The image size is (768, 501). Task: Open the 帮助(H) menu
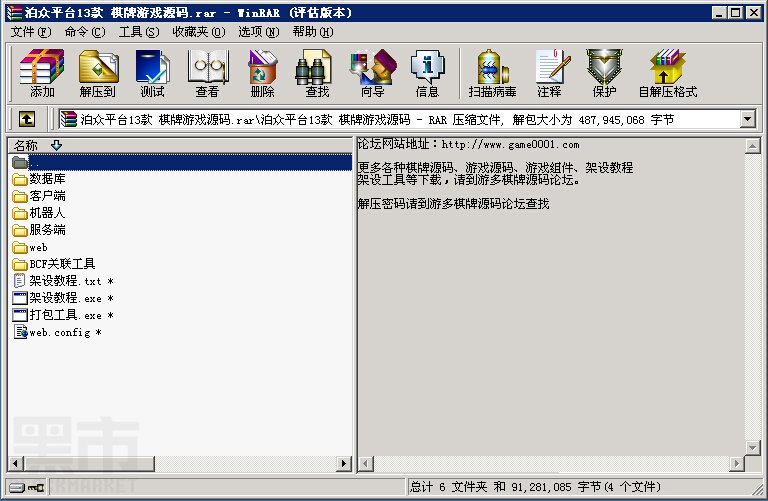pos(313,32)
